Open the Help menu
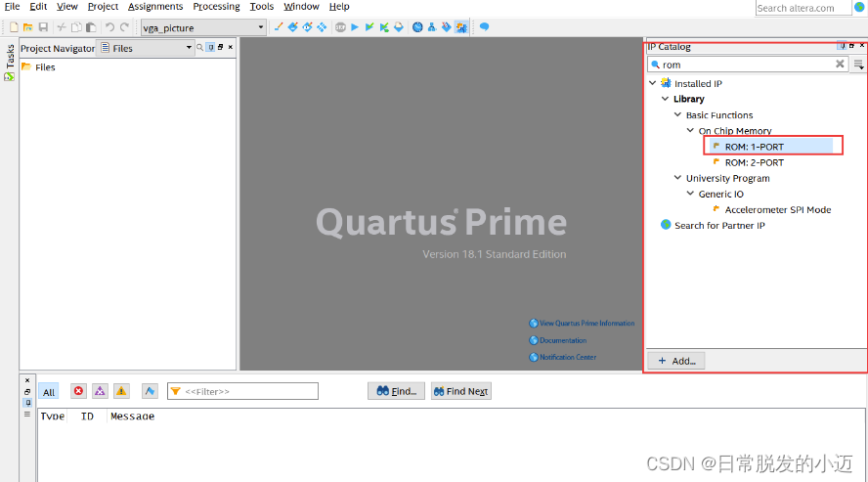 click(339, 7)
